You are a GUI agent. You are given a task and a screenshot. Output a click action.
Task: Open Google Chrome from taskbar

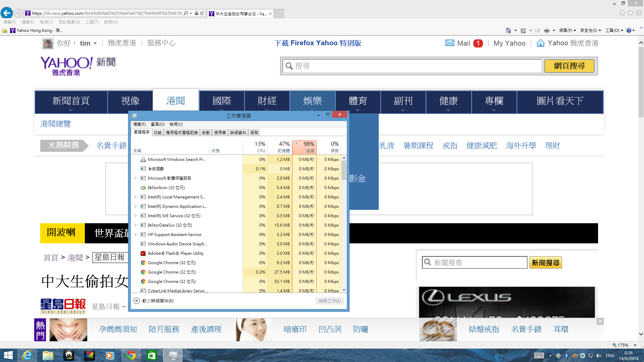pos(131,355)
